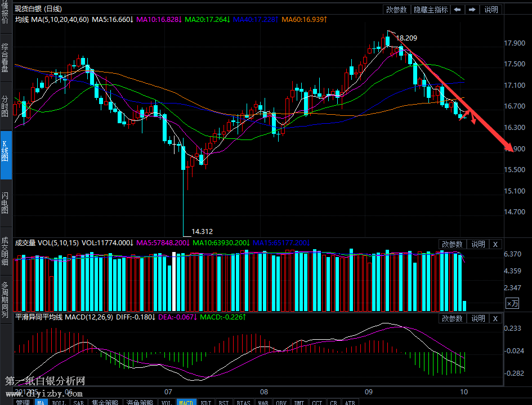Image resolution: width=532 pixels, height=405 pixels.
Task: Toggle 隐藏主指标 to hide main indicator
Action: (x=431, y=10)
